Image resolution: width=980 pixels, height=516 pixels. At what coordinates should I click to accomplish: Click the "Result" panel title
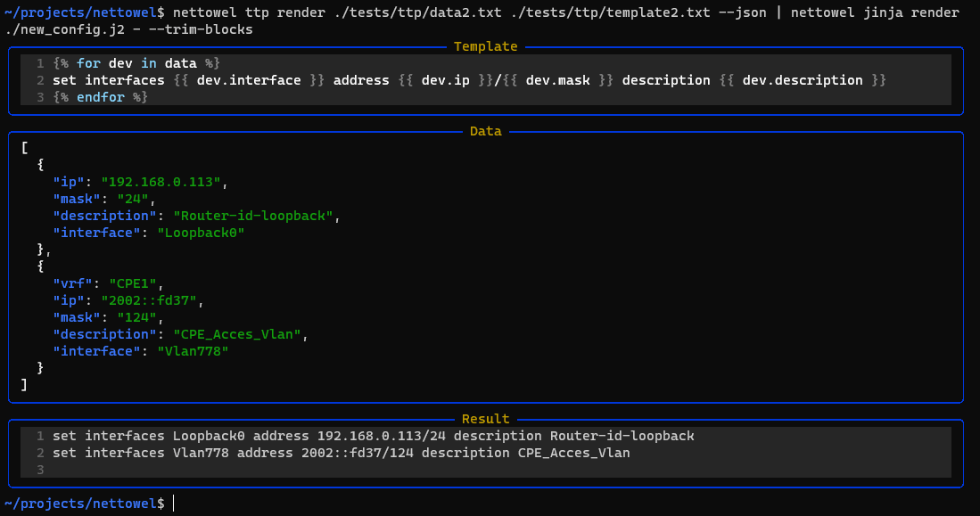486,419
